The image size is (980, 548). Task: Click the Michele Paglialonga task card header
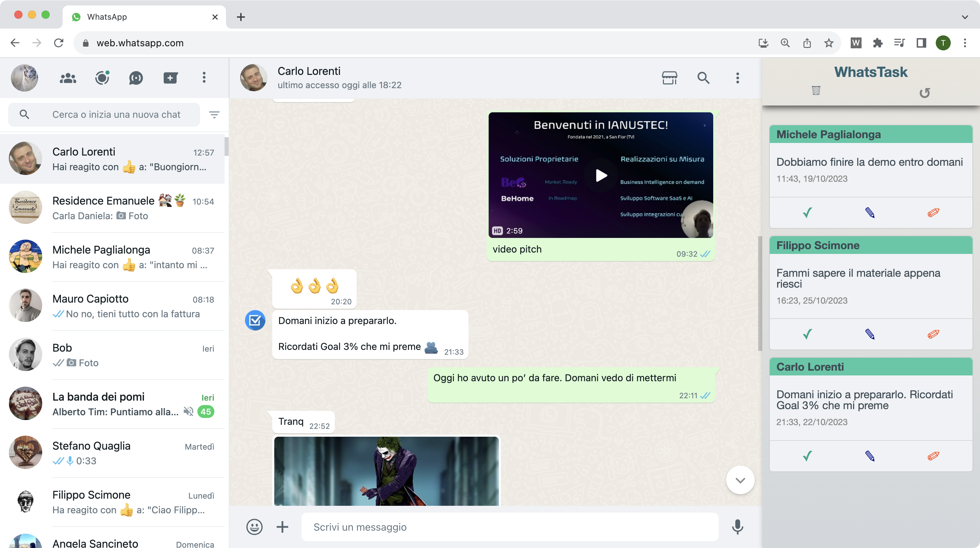coord(871,134)
